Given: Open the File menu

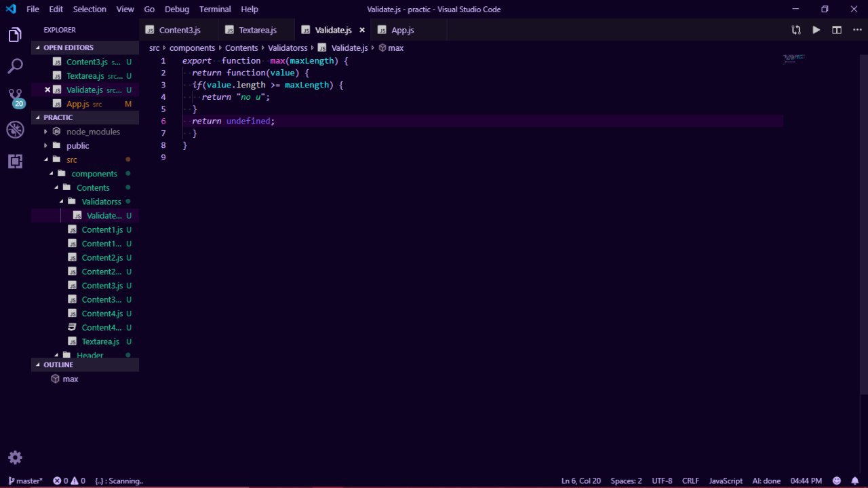Looking at the screenshot, I should click(x=33, y=10).
